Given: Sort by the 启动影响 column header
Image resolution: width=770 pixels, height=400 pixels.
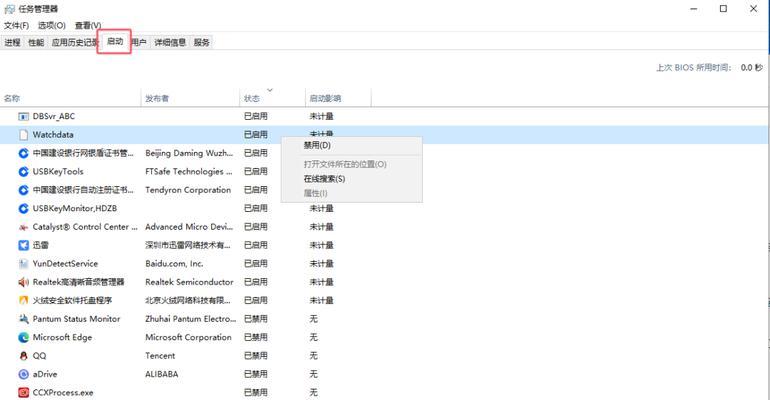Looking at the screenshot, I should 338,99.
